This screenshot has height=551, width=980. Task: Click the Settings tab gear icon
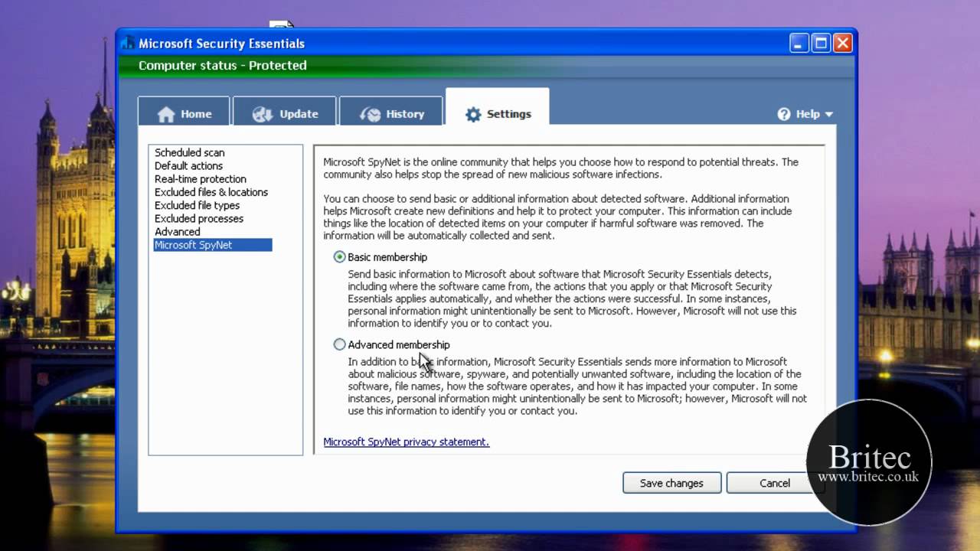[473, 114]
